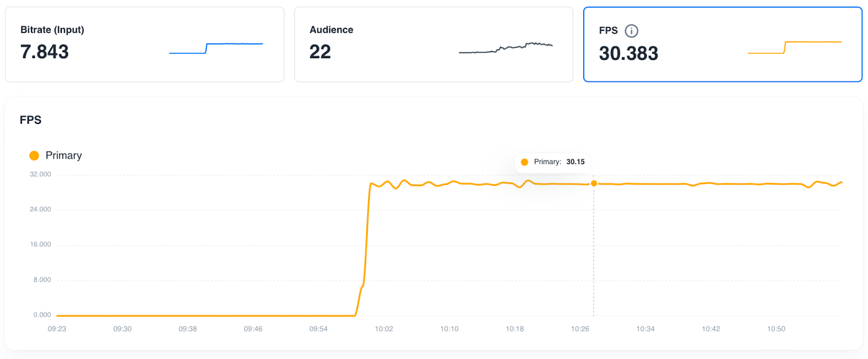Click the 30.383 FPS value
This screenshot has height=359, width=868.
[628, 54]
